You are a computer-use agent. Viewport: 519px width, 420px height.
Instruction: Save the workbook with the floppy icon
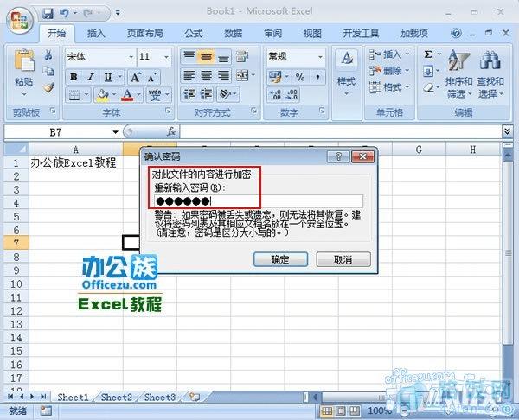tap(48, 13)
